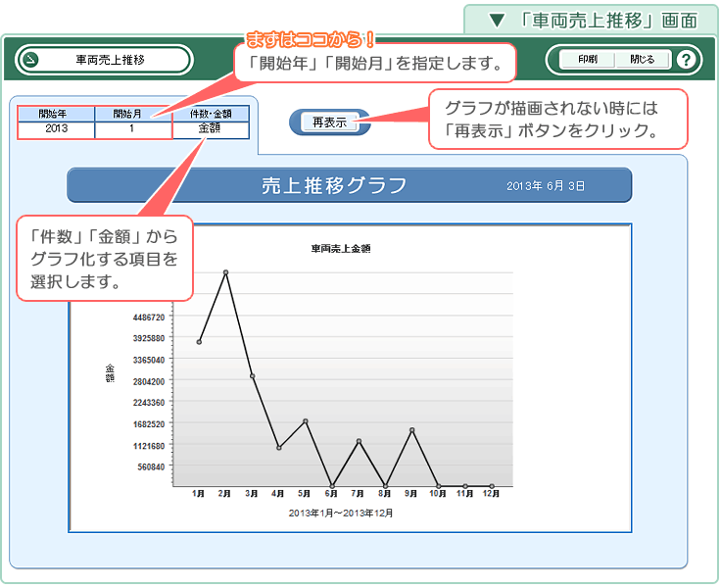Click the 再表示 redisplay button
This screenshot has width=720, height=588.
coord(330,122)
